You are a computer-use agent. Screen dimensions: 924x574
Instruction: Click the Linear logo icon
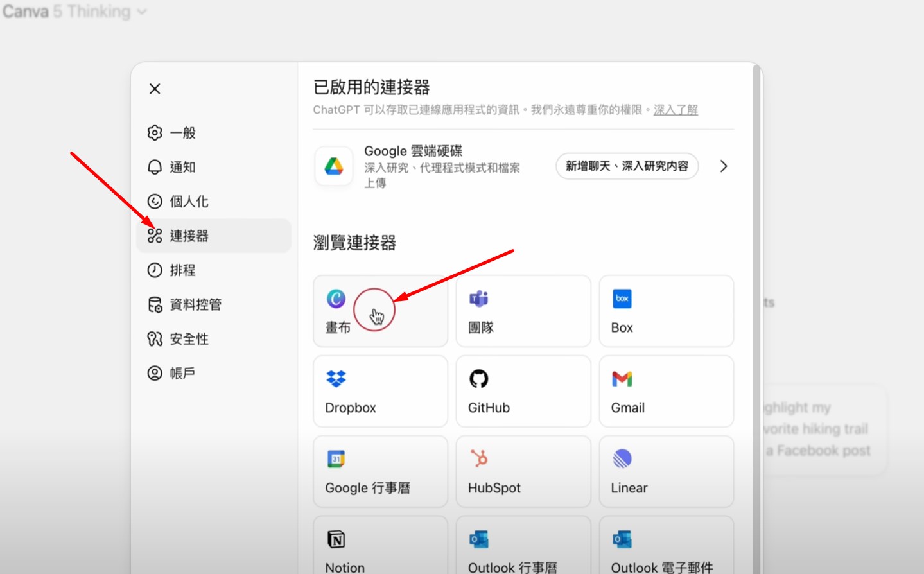click(x=622, y=458)
